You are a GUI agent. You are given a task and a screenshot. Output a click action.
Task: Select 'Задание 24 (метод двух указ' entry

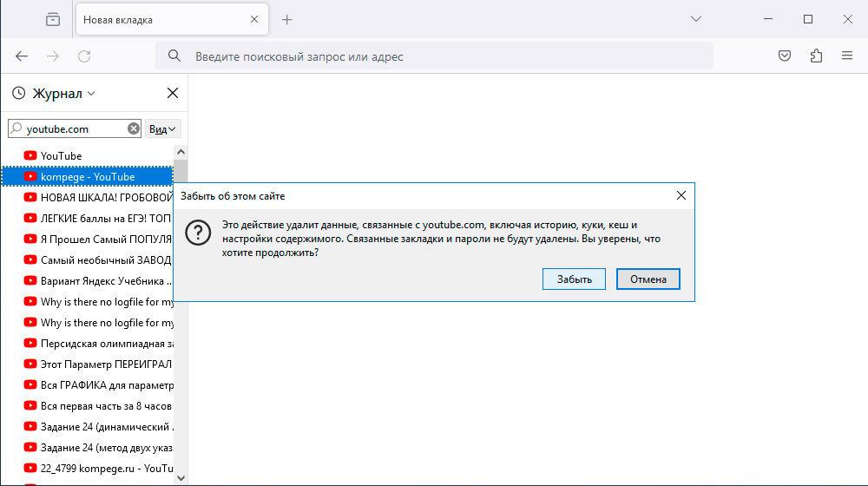(x=87, y=448)
